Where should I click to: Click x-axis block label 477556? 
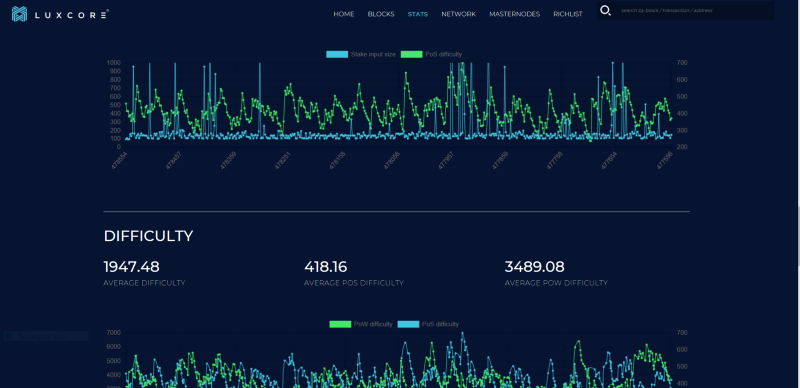pyautogui.click(x=665, y=160)
